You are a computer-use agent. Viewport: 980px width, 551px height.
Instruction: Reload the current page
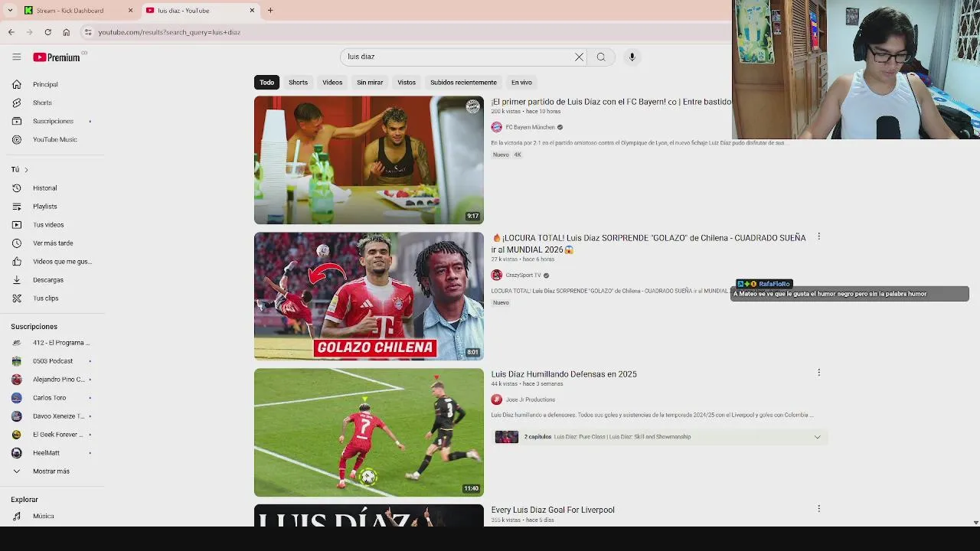47,32
